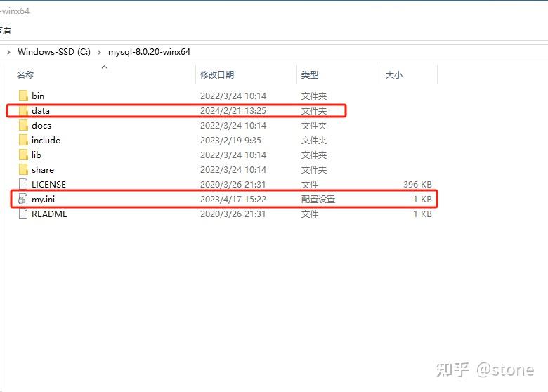Click the README file icon
Viewport: 548px width, 392px height.
tap(23, 214)
